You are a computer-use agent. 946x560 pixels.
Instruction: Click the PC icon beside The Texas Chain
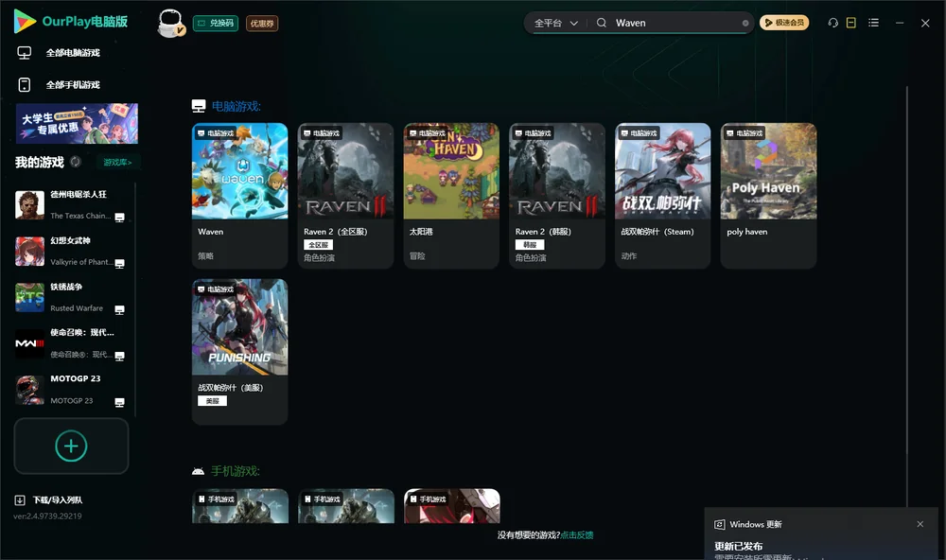[x=119, y=218]
